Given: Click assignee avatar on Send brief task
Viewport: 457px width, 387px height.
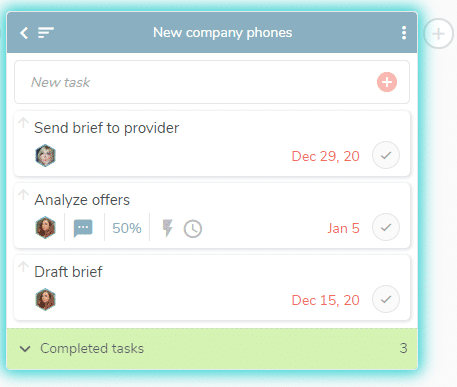Looking at the screenshot, I should (45, 155).
